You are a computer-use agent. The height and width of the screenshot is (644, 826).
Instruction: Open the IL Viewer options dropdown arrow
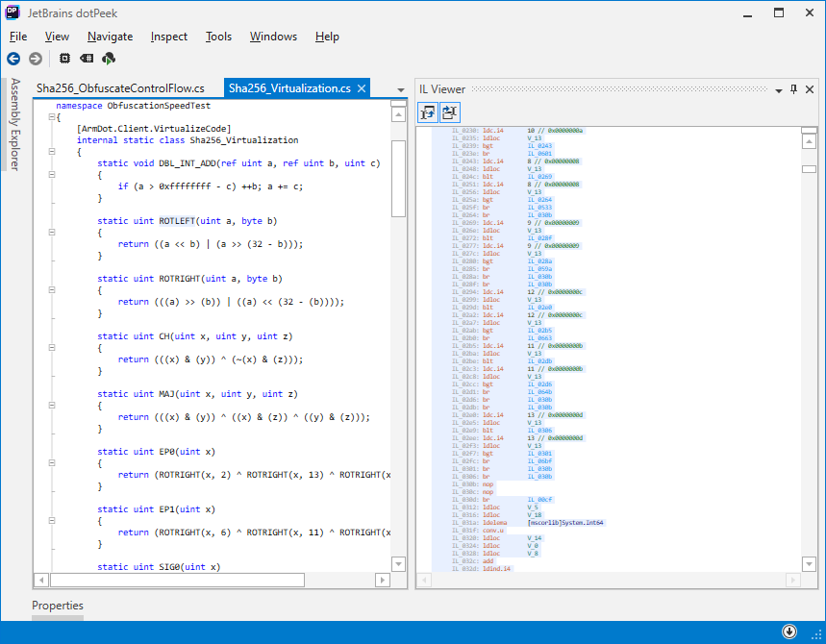[777, 88]
